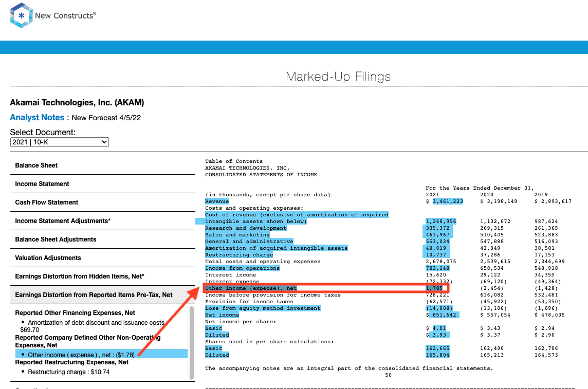Screen dimensions: 588x389
Task: Click Loss from equity method investment label
Action: coord(263,308)
